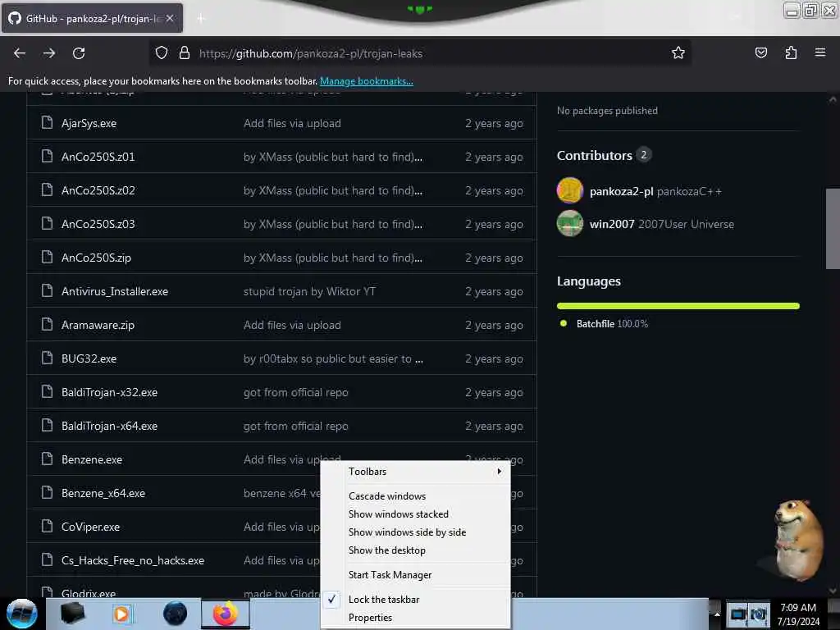Image resolution: width=840 pixels, height=630 pixels.
Task: Click the page vertical scrollbar thumb
Action: point(832,229)
